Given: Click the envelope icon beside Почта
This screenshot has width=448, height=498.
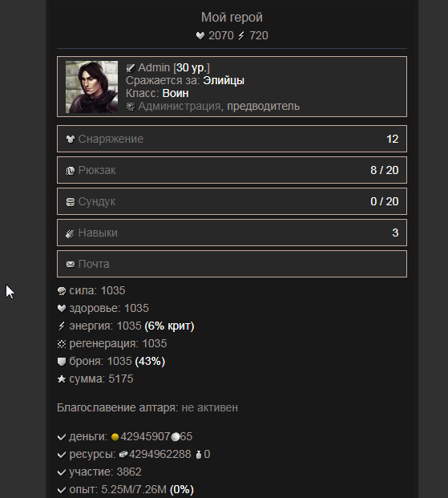Looking at the screenshot, I should 71,265.
